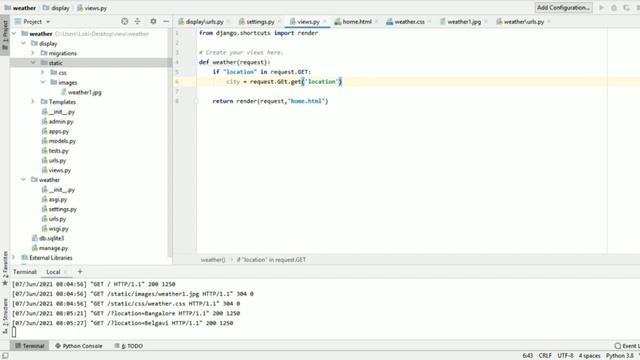Click the 4 spaces indent indicator
This screenshot has height=360, width=640.
pyautogui.click(x=589, y=356)
